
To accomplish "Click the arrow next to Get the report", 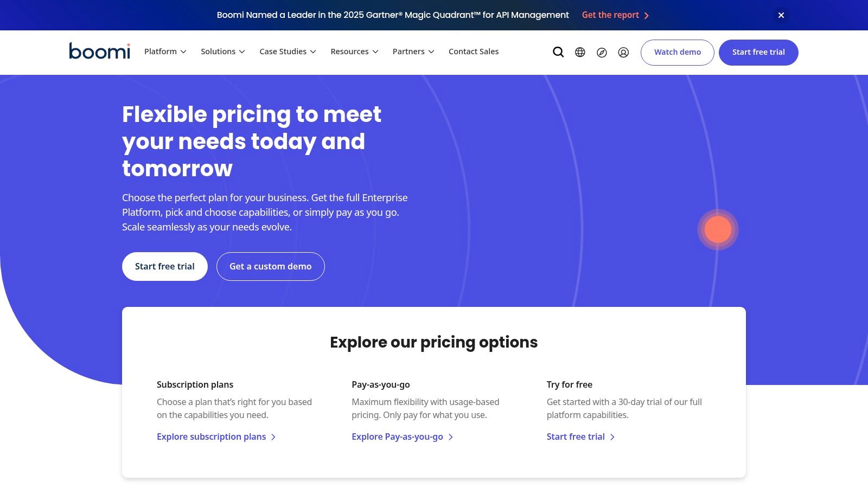I will point(647,16).
